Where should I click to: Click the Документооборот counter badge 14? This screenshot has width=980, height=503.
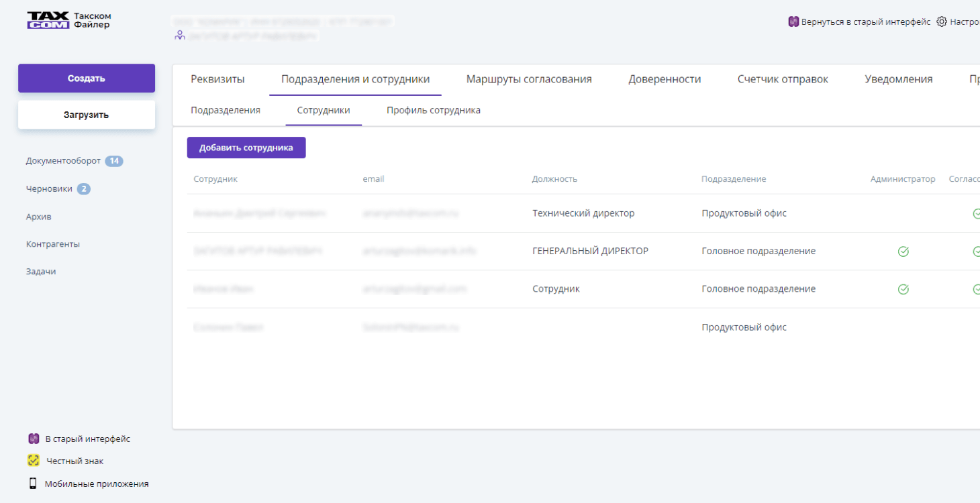(114, 161)
